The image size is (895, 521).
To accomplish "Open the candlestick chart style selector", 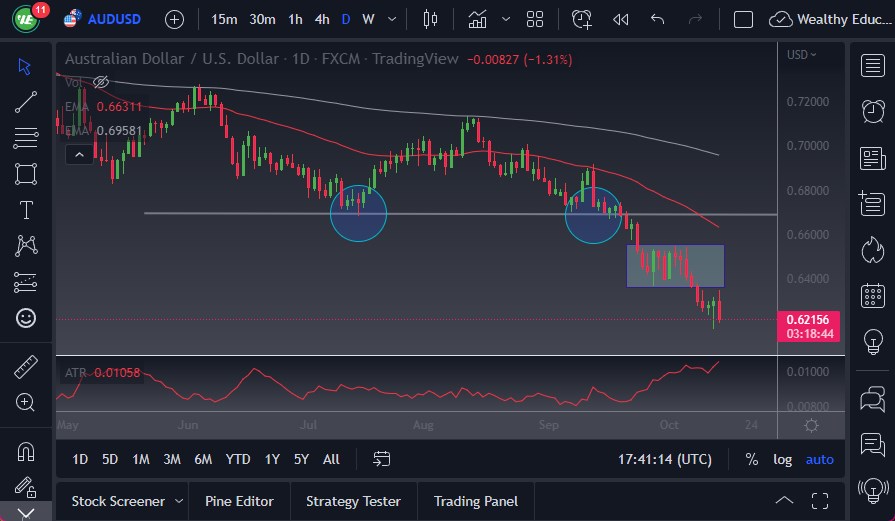I will tap(431, 19).
